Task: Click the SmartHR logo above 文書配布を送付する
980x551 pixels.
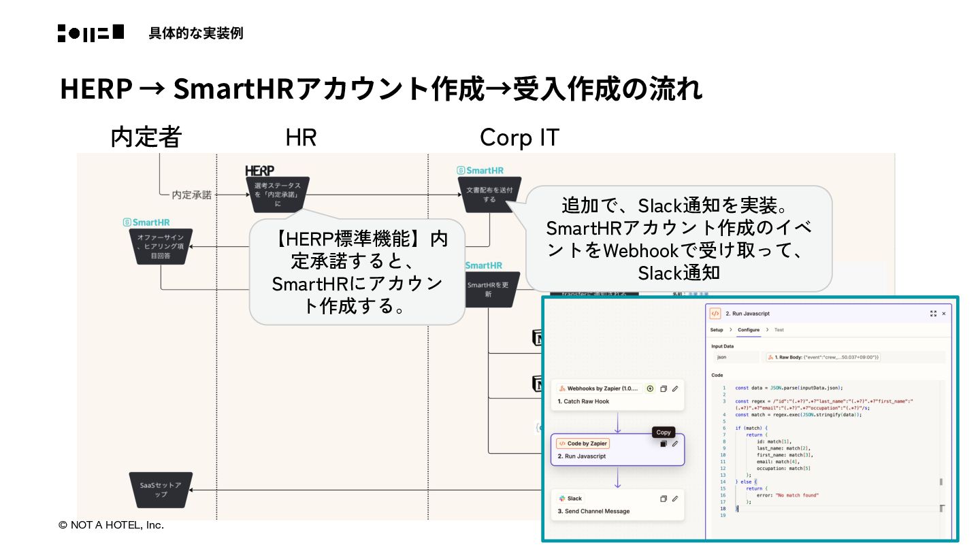Action: (x=480, y=171)
